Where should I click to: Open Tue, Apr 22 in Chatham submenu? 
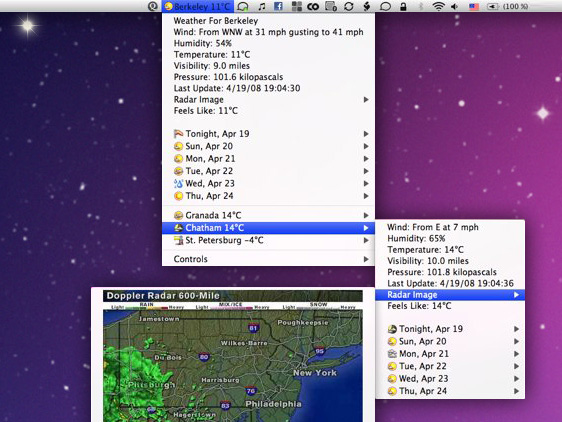[x=450, y=366]
